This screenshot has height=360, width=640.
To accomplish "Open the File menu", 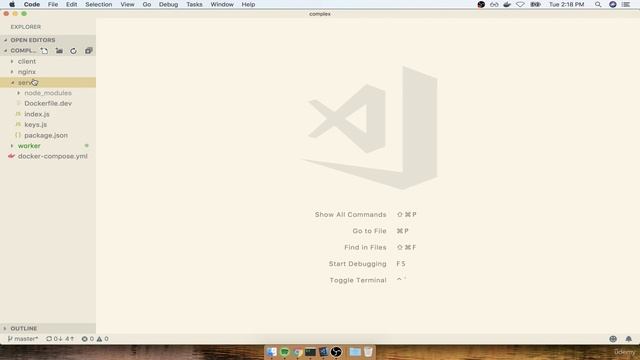I will pyautogui.click(x=53, y=4).
